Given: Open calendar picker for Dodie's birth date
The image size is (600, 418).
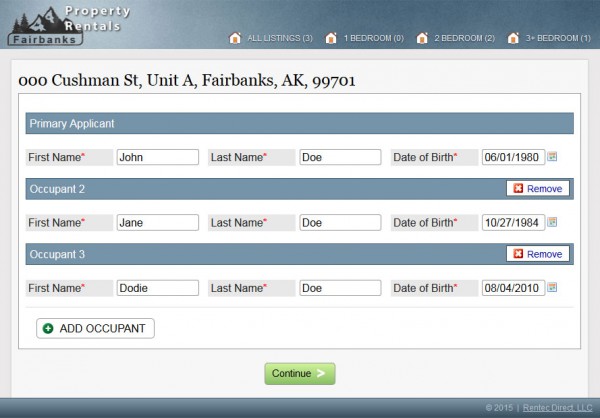Looking at the screenshot, I should (551, 288).
